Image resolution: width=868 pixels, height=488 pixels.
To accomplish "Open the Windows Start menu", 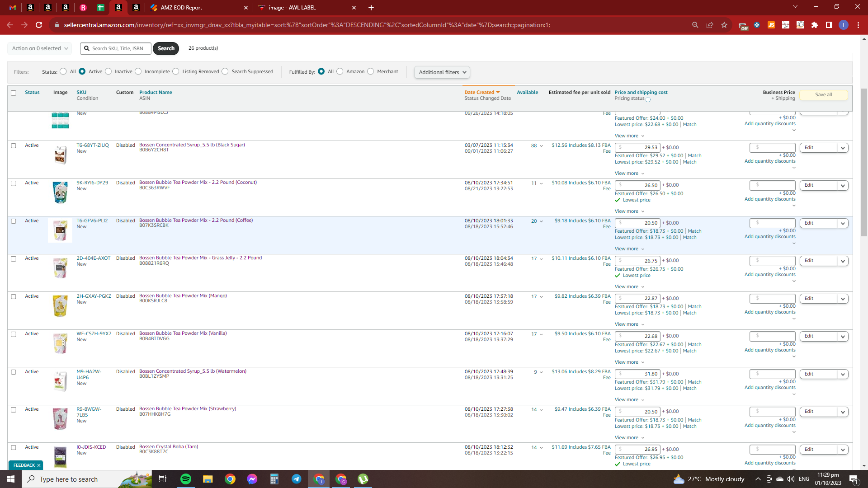I will (x=11, y=479).
